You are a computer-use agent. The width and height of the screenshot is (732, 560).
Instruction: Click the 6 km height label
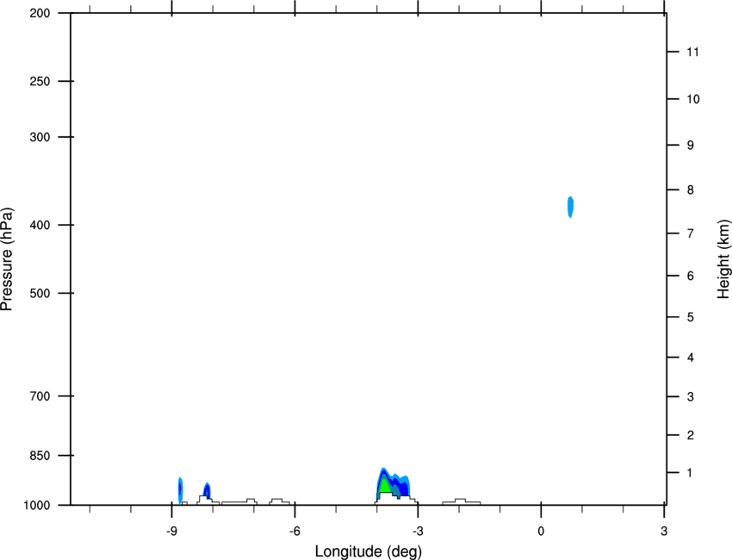[x=691, y=276]
